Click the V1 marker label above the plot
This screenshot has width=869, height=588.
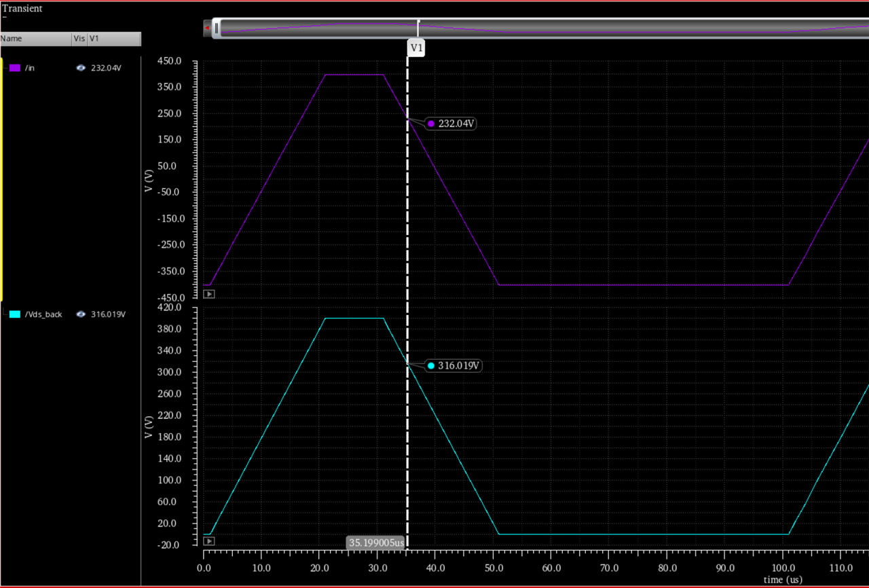[415, 48]
